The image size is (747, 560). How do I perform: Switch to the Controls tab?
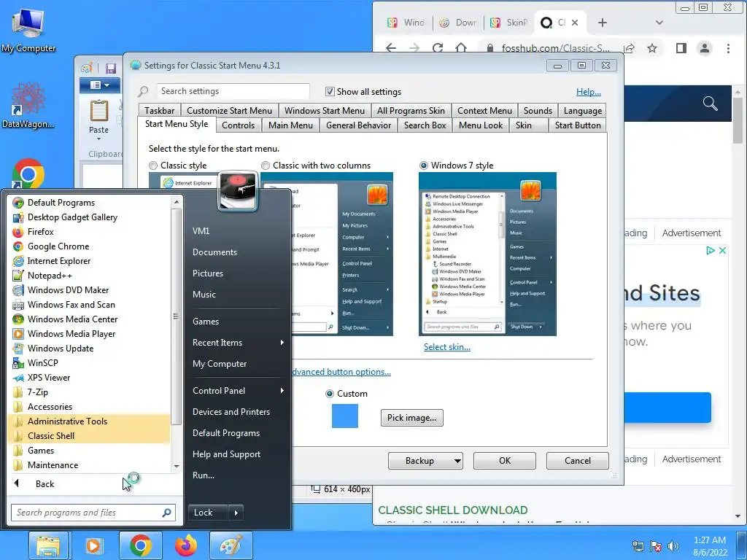tap(239, 125)
